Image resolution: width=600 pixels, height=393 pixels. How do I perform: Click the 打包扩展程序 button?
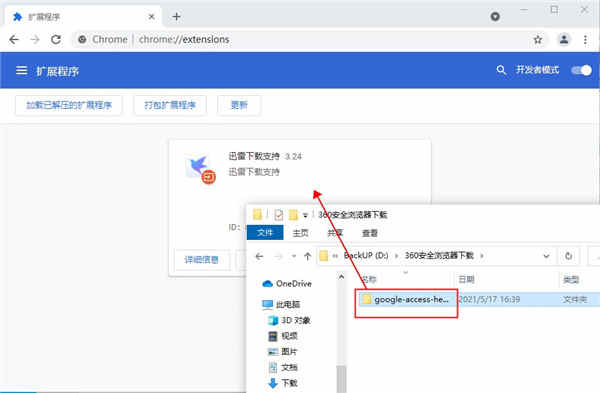(x=170, y=105)
